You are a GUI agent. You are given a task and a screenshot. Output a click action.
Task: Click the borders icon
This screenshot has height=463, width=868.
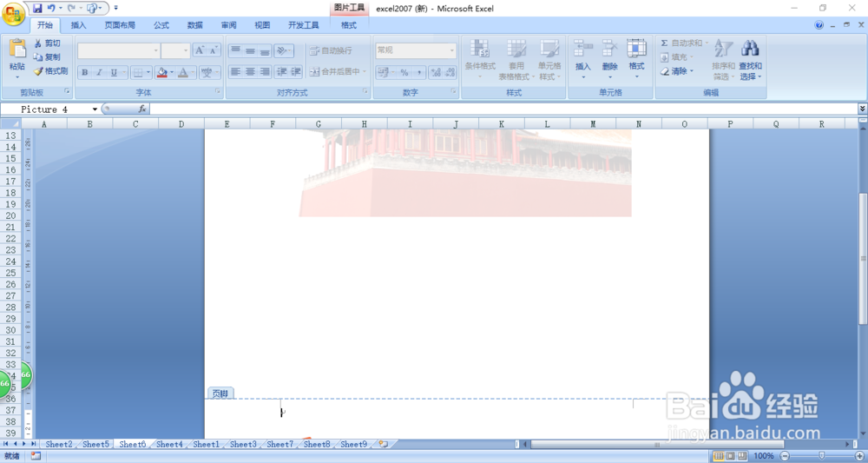[138, 73]
